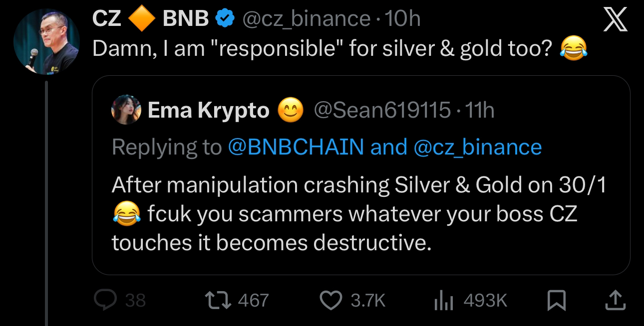Viewport: 644px width, 326px height.
Task: Open Ema Krypto's avatar thumbnail
Action: tap(125, 110)
